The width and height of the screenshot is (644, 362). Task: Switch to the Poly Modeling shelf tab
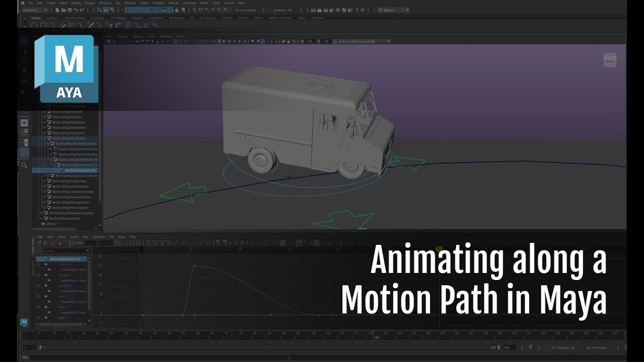pos(74,18)
